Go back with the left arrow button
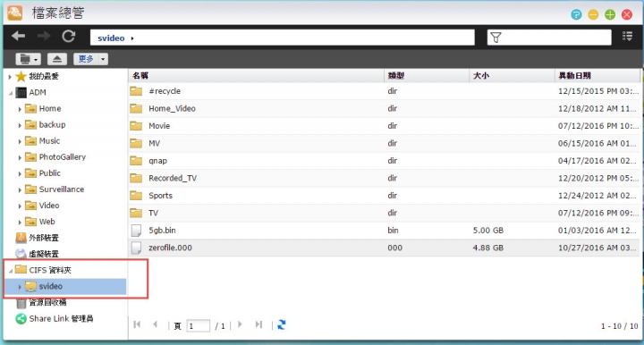The width and height of the screenshot is (644, 345). [x=19, y=36]
